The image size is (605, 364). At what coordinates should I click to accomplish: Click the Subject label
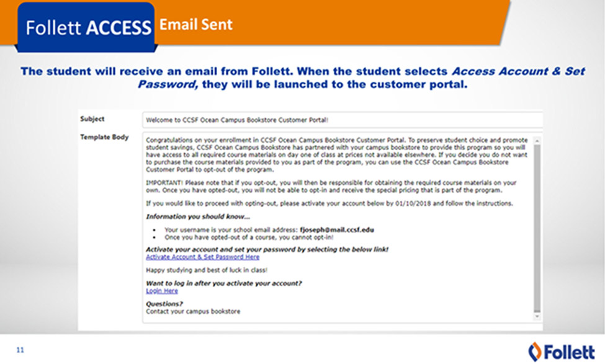[92, 119]
